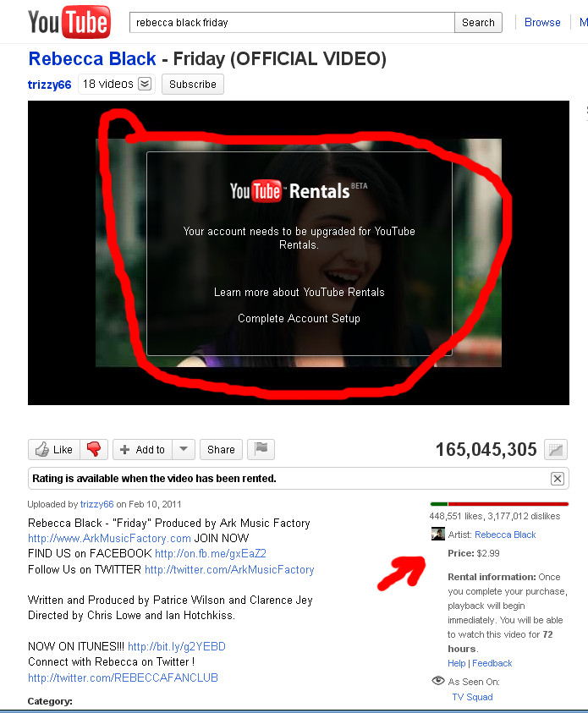Open the Browse menu item
Screen dimensions: 588x713
542,22
